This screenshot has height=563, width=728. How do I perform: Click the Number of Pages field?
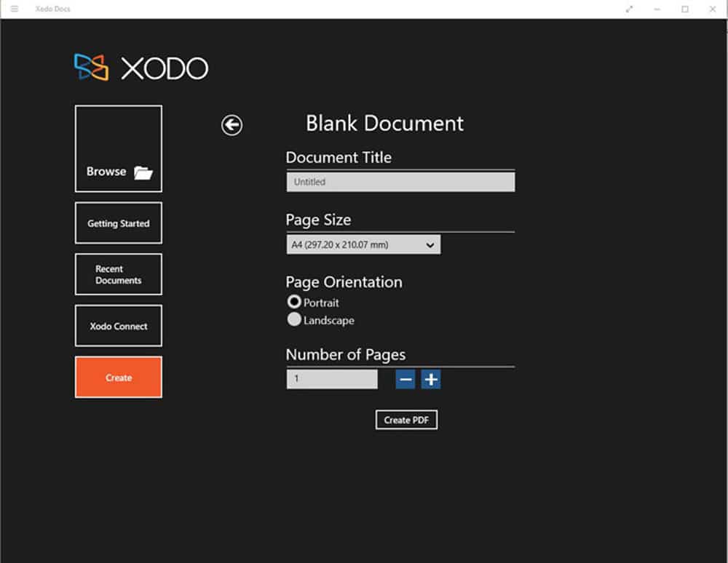click(x=332, y=379)
